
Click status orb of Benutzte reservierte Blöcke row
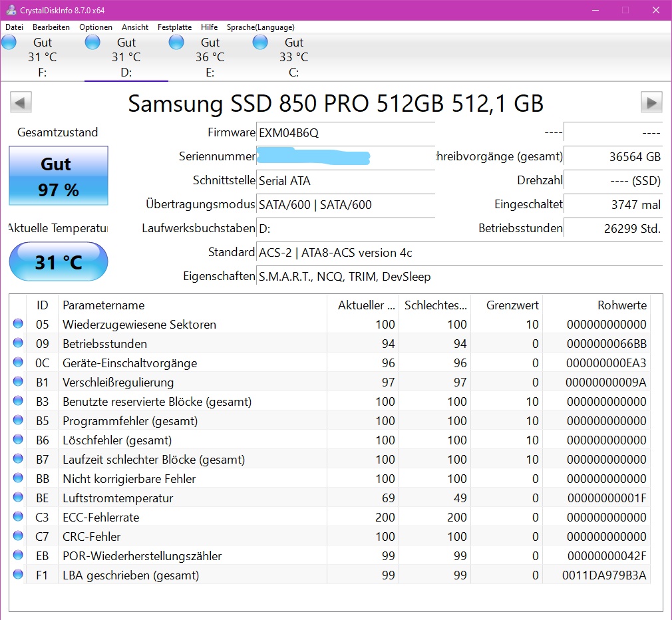pos(18,400)
